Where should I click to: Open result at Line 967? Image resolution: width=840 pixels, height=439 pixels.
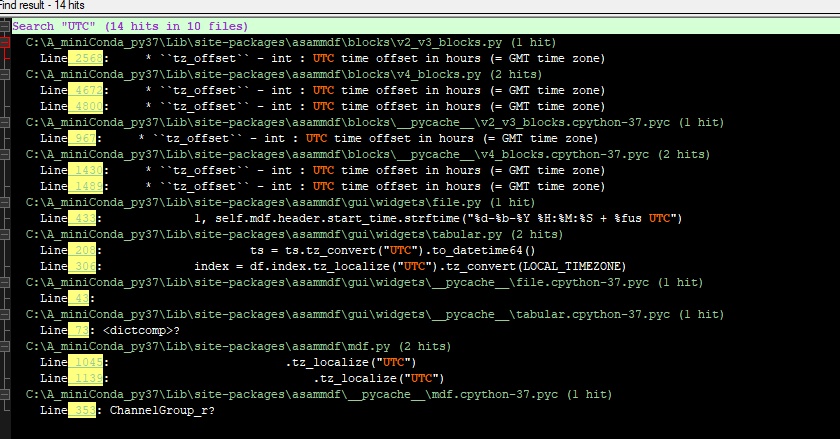(319, 138)
